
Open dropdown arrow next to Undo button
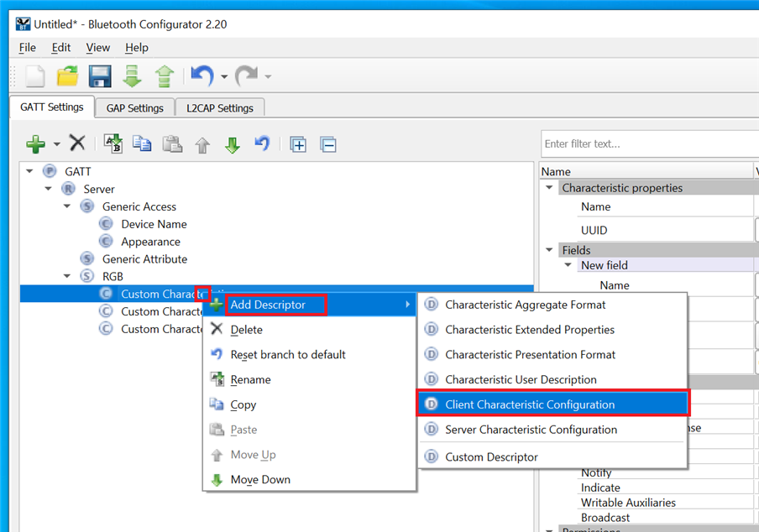tap(224, 78)
